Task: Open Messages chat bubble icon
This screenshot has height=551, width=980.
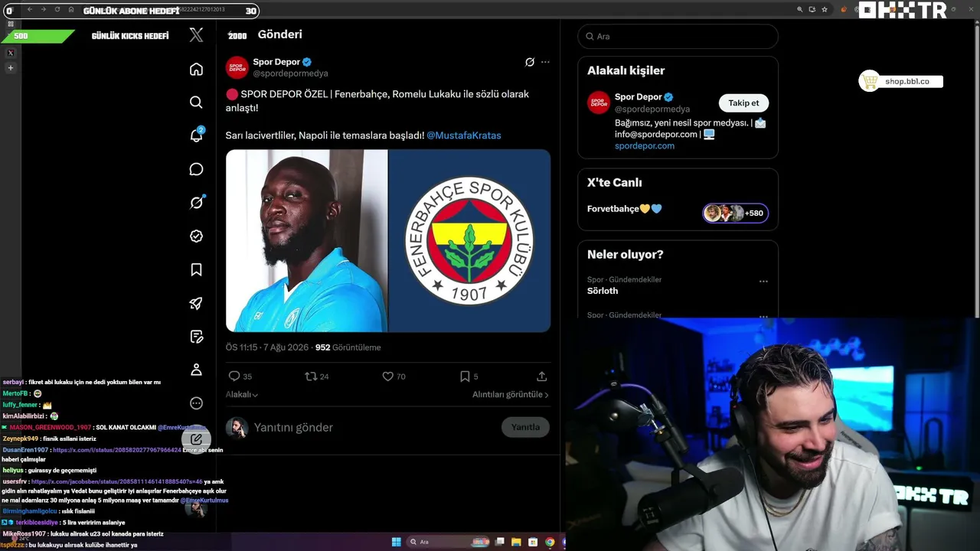Action: [196, 169]
